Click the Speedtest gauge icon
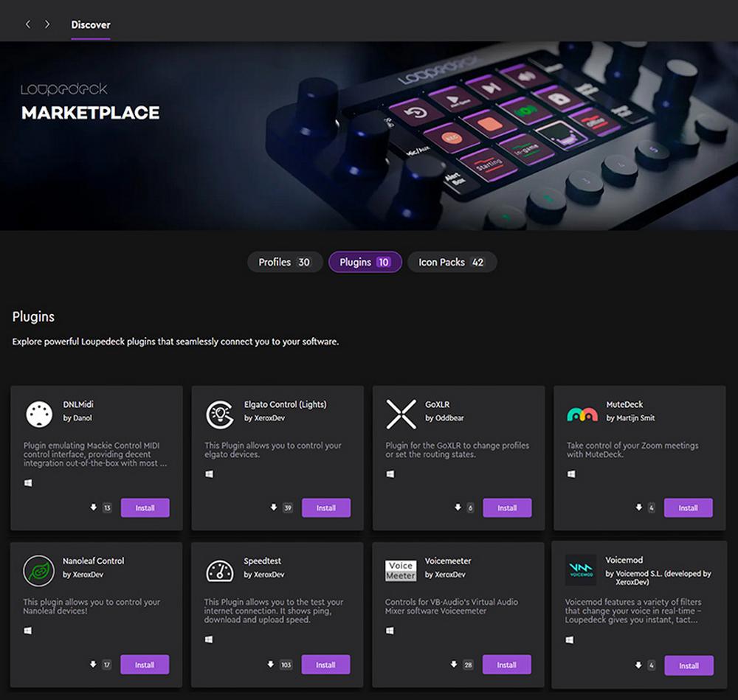 (x=219, y=571)
